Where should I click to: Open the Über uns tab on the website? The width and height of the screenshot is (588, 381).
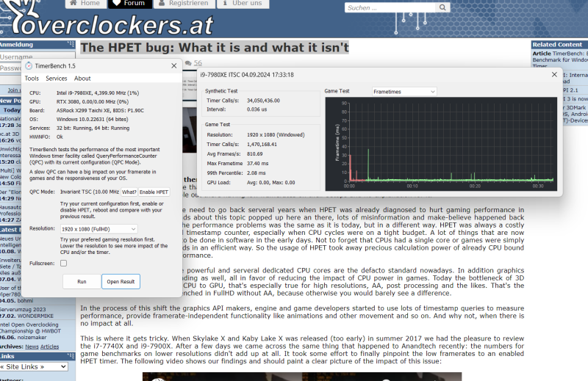tap(243, 4)
